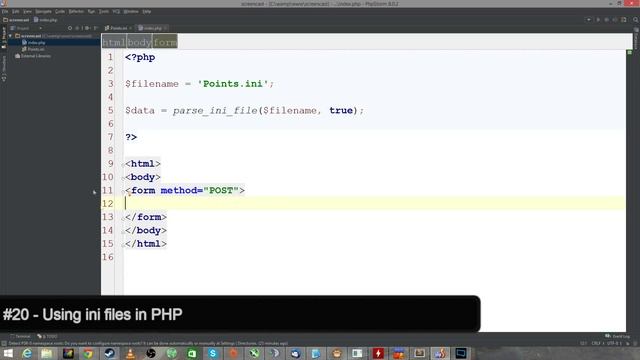Open the VCS menu
This screenshot has height=360, width=640.
116,11
